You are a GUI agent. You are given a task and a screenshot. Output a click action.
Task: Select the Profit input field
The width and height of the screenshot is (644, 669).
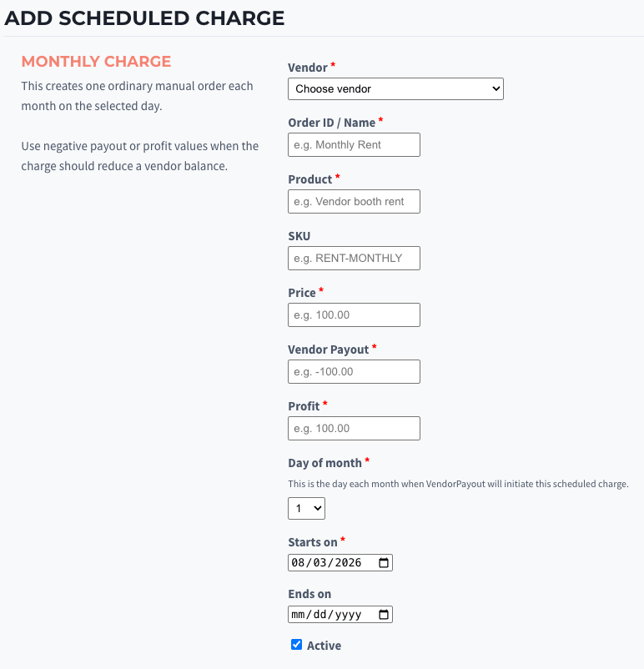(354, 429)
